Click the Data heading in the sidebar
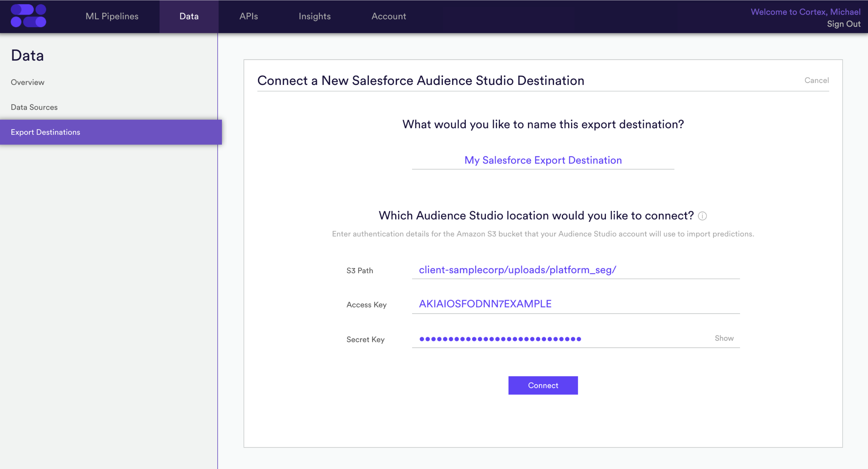Viewport: 868px width, 469px height. pos(27,55)
